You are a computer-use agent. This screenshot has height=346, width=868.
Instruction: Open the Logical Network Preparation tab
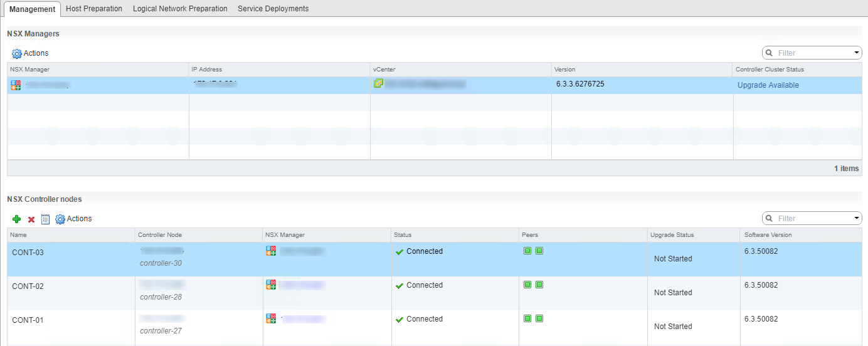coord(180,9)
